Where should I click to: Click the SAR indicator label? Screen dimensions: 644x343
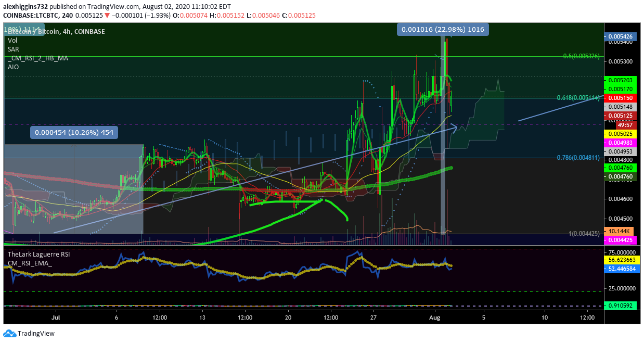[x=14, y=49]
